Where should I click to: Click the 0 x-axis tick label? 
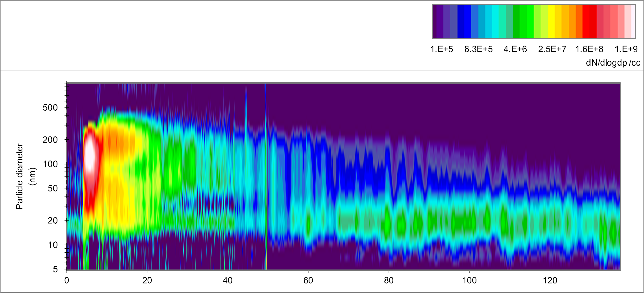click(67, 280)
